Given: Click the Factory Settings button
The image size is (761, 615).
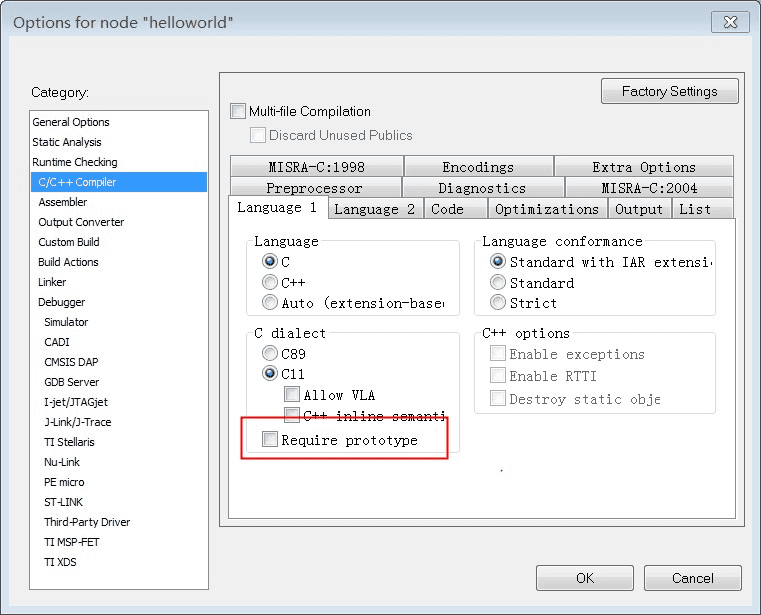Looking at the screenshot, I should point(669,91).
